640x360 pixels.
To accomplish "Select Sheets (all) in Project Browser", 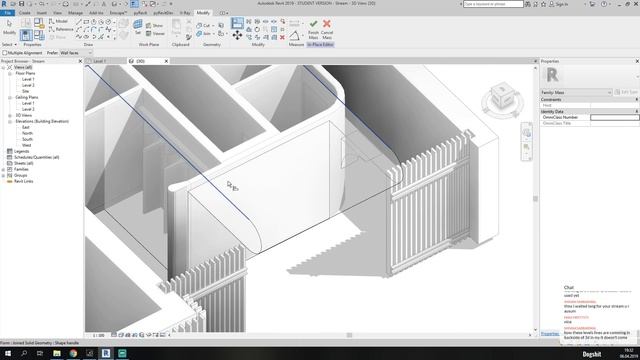I will click(x=24, y=163).
